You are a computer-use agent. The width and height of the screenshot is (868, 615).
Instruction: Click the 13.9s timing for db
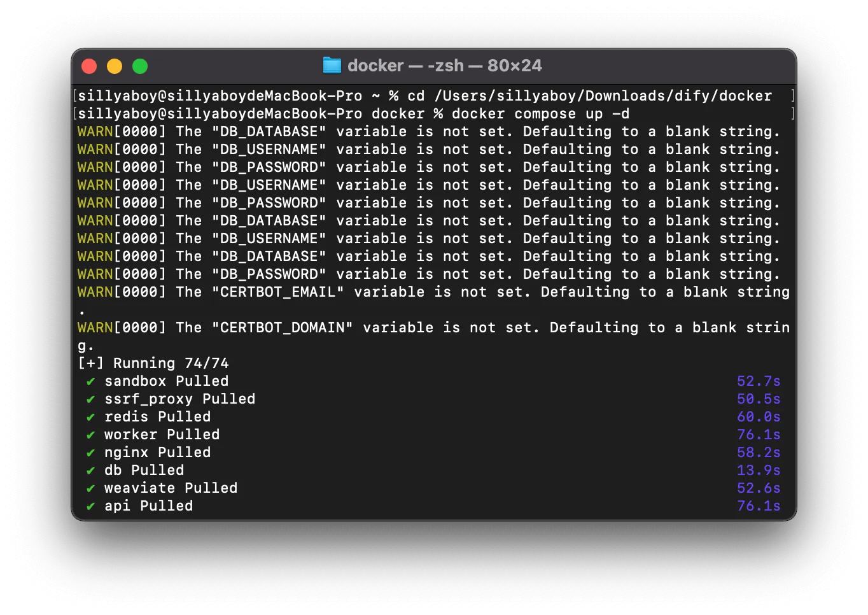[x=759, y=470]
